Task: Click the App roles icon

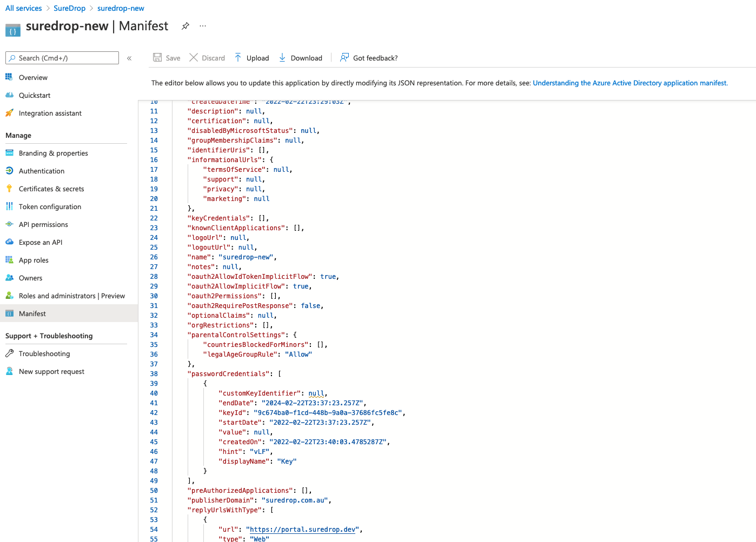Action: coord(9,260)
